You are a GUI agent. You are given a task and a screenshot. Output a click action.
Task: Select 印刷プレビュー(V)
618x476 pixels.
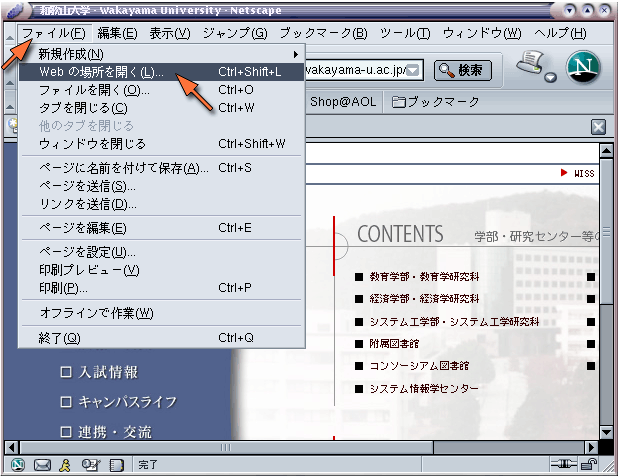click(162, 270)
